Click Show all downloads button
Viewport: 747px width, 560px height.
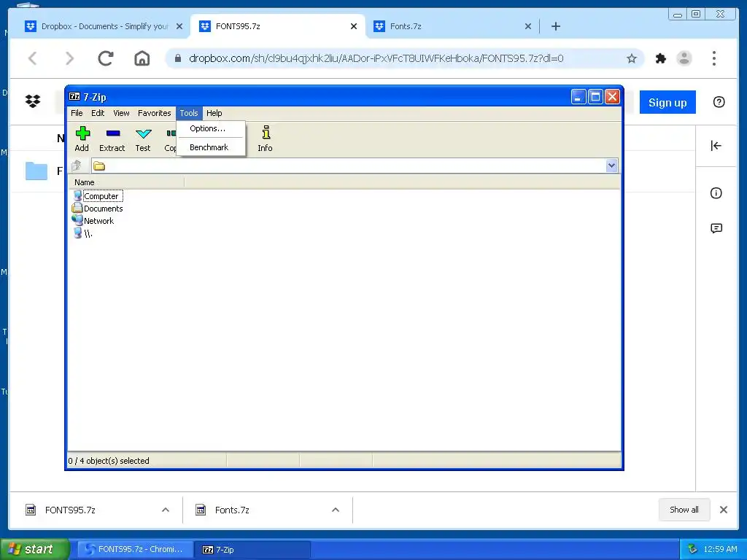point(684,510)
